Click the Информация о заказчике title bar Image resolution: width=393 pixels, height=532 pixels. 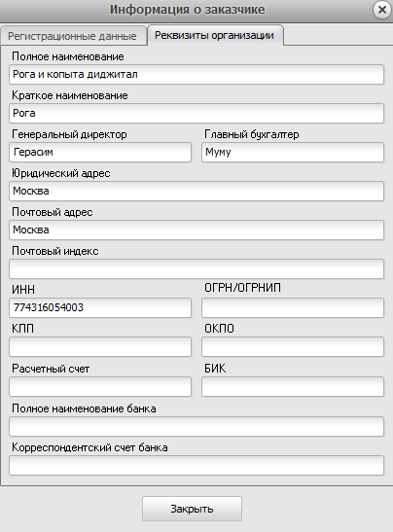(x=187, y=10)
